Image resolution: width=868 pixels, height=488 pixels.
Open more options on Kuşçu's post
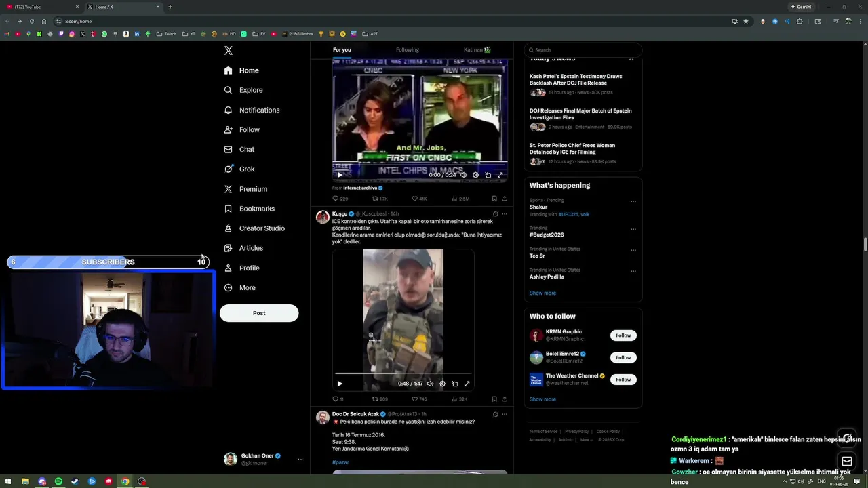(505, 214)
